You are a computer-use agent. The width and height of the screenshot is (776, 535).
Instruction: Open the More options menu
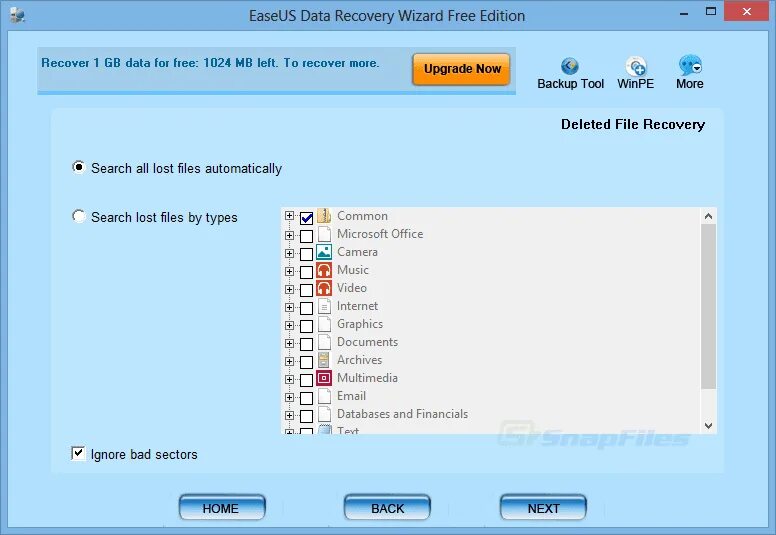tap(690, 65)
